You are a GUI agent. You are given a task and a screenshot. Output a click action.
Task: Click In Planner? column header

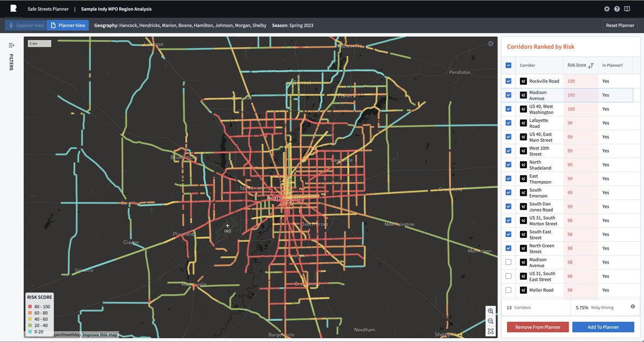click(612, 65)
